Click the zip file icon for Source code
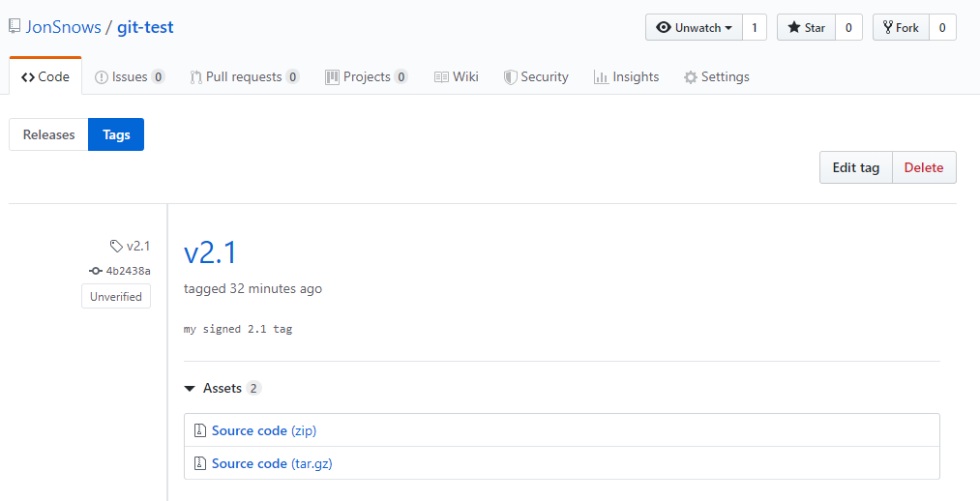This screenshot has width=980, height=501. click(x=199, y=430)
